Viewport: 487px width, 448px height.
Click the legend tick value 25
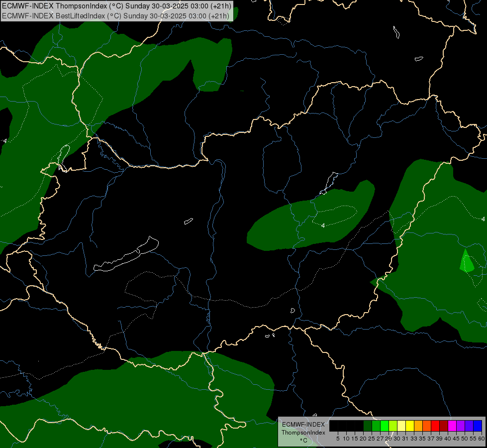(x=372, y=439)
